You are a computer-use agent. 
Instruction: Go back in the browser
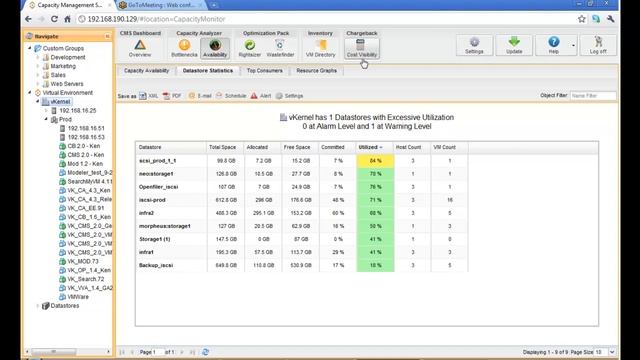[x=28, y=19]
